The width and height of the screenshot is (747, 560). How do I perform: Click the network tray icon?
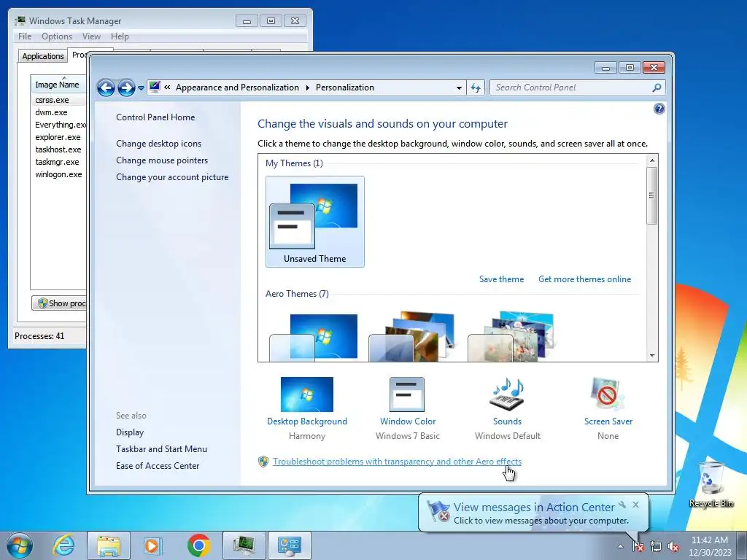[656, 547]
